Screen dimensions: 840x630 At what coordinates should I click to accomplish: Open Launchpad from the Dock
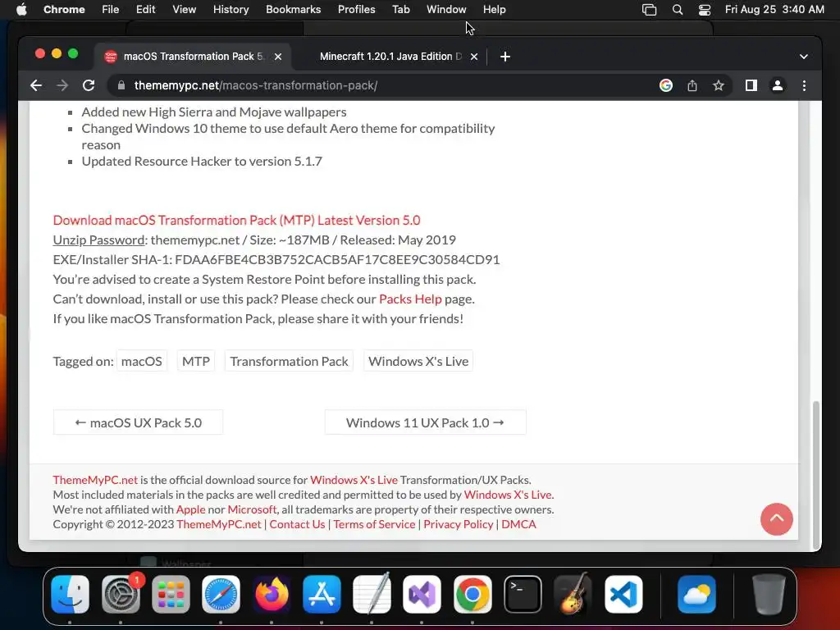(171, 594)
